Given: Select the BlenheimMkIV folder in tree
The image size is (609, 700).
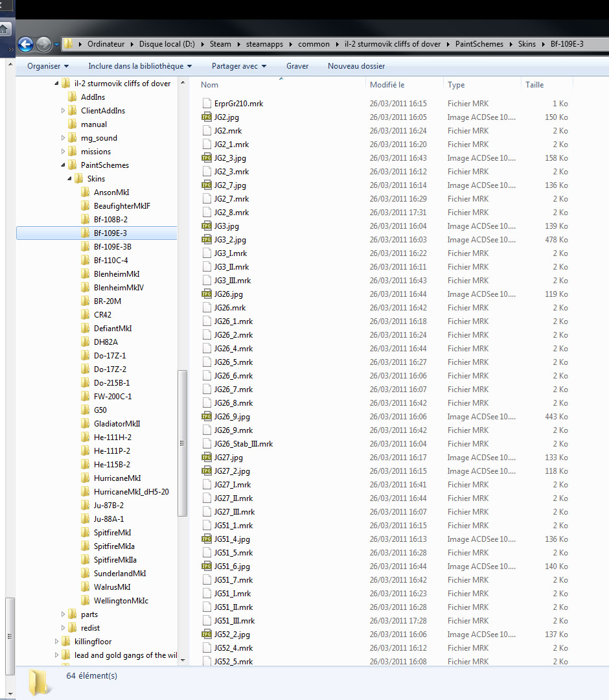Looking at the screenshot, I should pos(119,288).
